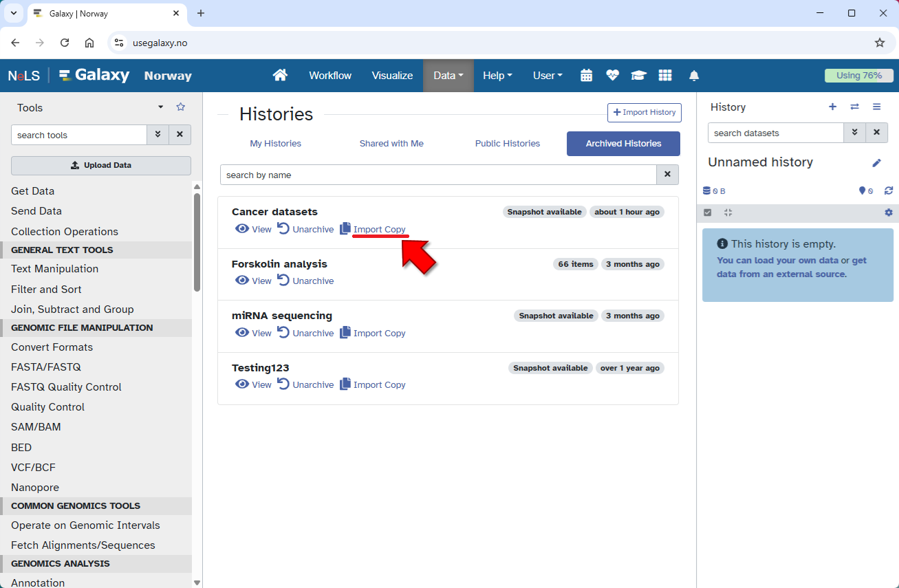Open the Workflow menu item
Screen dimensions: 899x588
[x=330, y=76]
